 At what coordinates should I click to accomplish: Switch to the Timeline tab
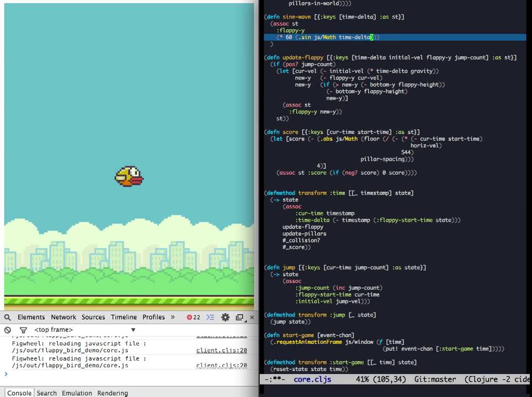[x=124, y=317]
